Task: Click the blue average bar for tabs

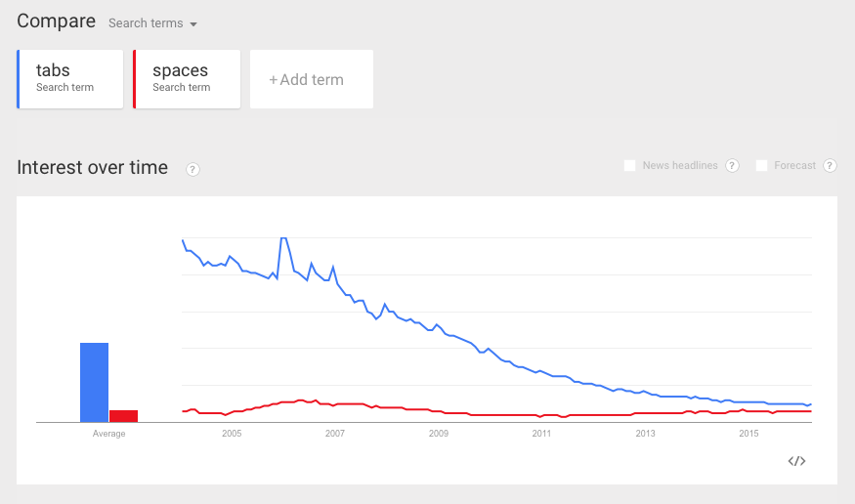Action: point(94,382)
